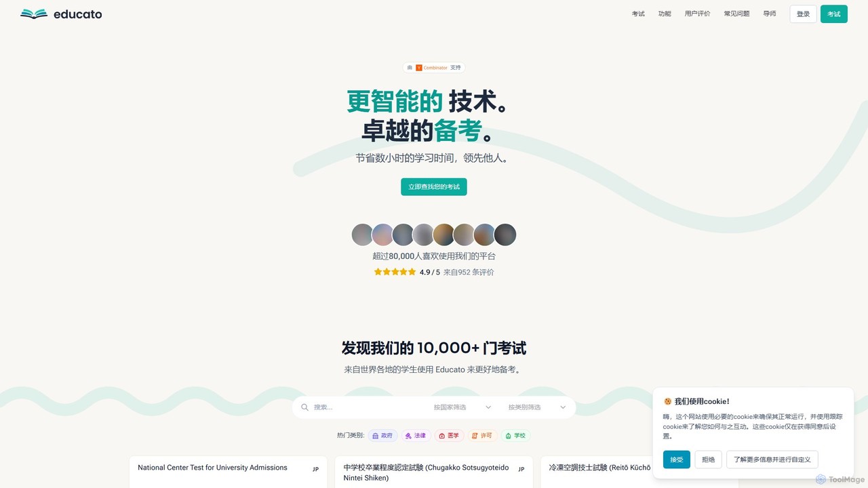868x488 pixels.
Task: Open the 考试 navigation menu item
Action: [x=638, y=14]
